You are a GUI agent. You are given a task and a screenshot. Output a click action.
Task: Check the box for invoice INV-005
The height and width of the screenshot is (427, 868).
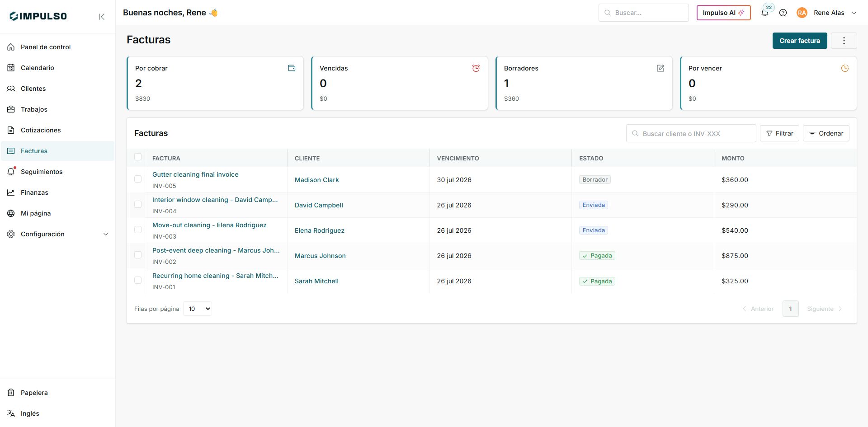[x=138, y=179]
